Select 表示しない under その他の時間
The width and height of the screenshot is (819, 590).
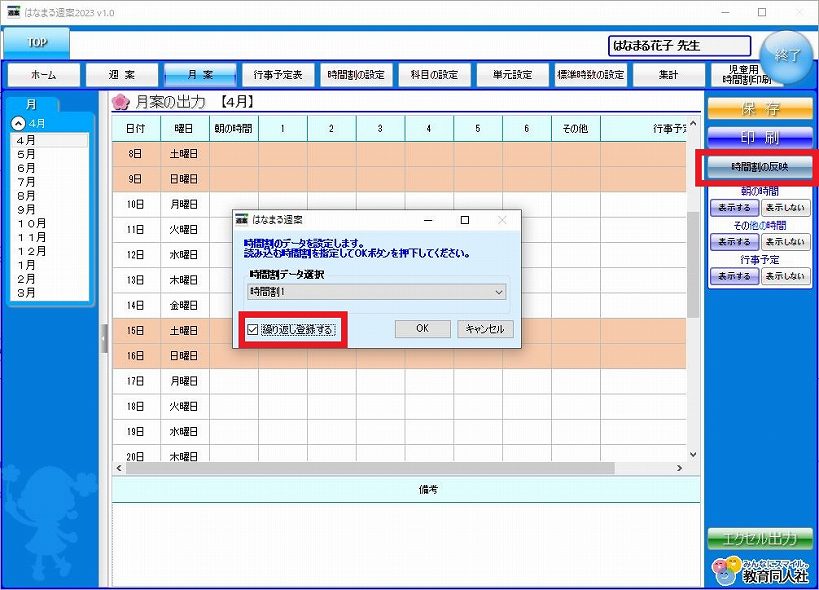(785, 242)
